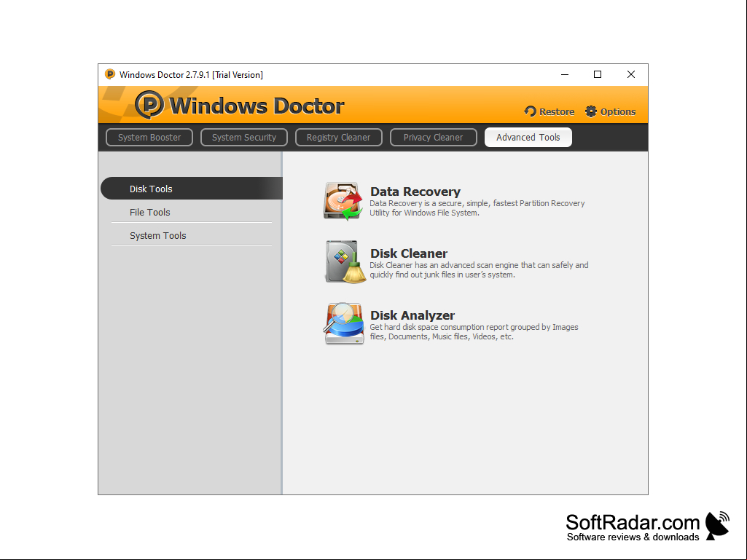Screen dimensions: 747x560
Task: Switch to the System Booster tab
Action: click(x=149, y=137)
